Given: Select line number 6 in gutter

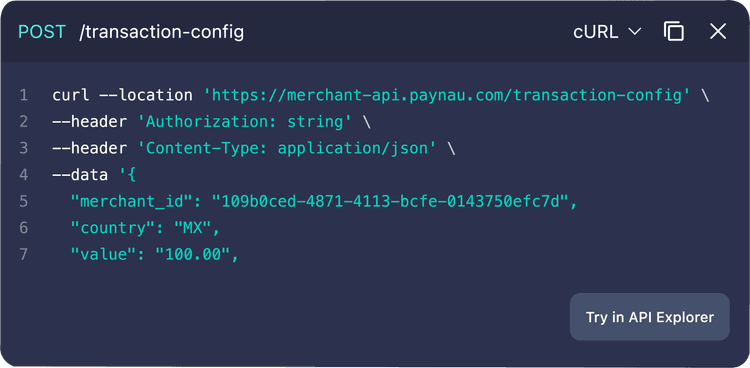Looking at the screenshot, I should coord(23,228).
